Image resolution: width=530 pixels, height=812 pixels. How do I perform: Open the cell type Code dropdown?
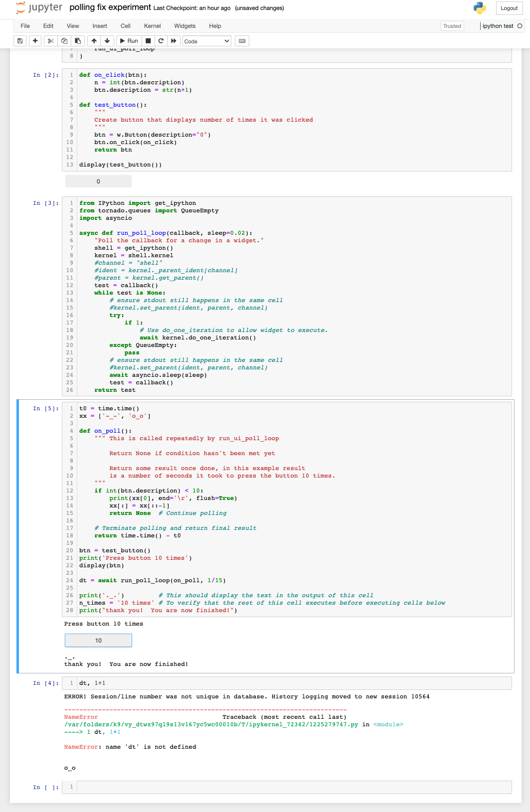[x=206, y=41]
